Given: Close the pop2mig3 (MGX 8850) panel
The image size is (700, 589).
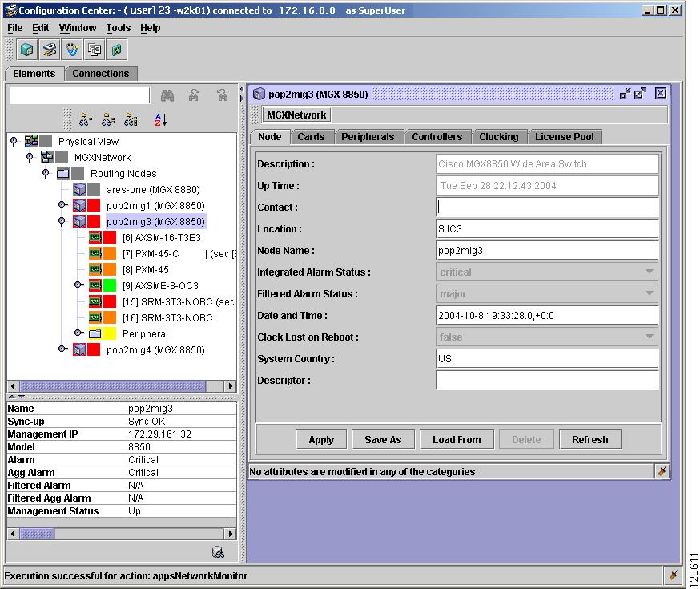Looking at the screenshot, I should click(x=661, y=93).
